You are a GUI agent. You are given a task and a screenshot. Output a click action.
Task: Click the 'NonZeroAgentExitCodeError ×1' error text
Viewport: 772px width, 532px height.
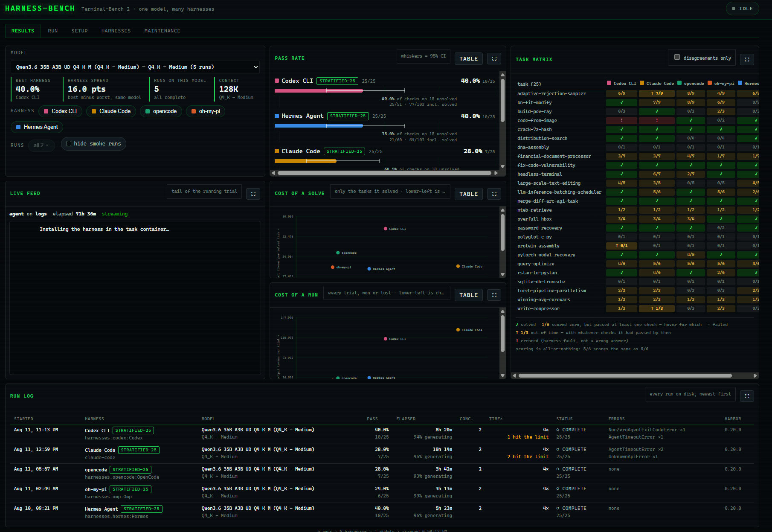[647, 430]
